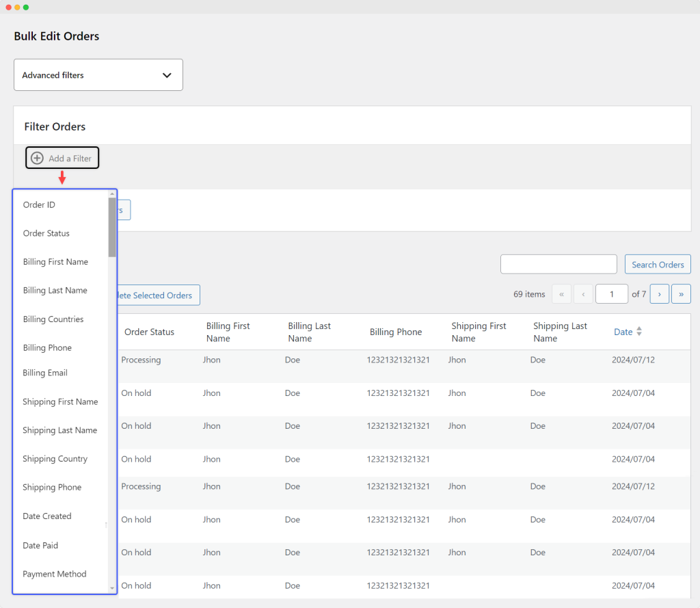Click the orders search text field
Viewport: 700px width, 608px height.
point(558,264)
